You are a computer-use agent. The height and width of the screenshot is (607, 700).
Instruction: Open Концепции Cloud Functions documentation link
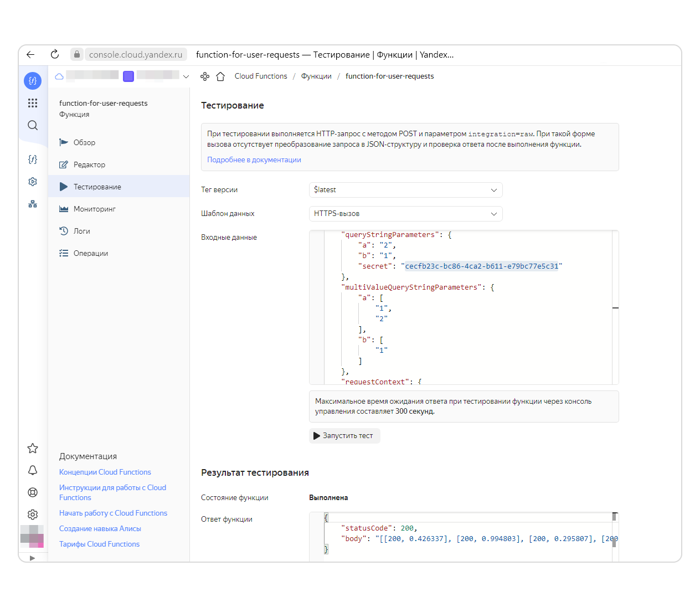coord(105,472)
